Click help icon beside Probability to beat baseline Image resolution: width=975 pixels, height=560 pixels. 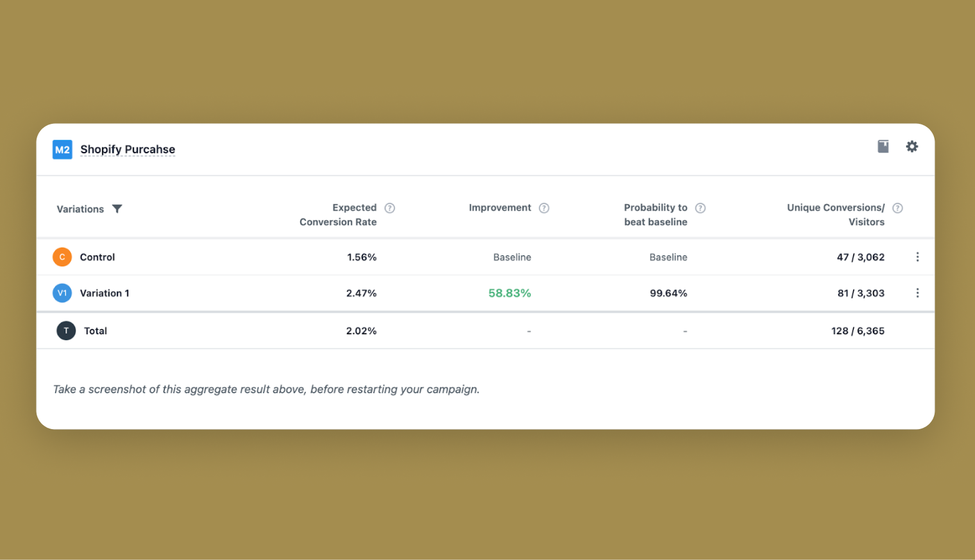pos(700,208)
